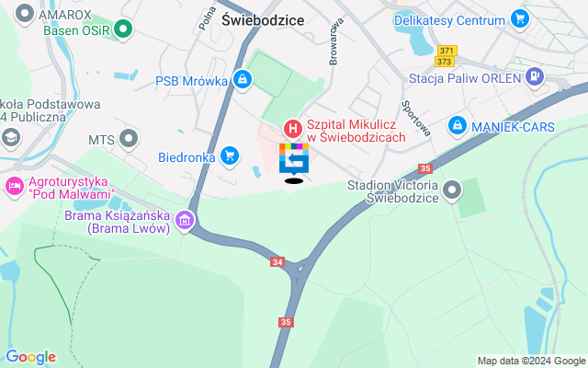The width and height of the screenshot is (588, 368).
Task: Click the Map data ©2024 Google text
Action: pyautogui.click(x=532, y=362)
